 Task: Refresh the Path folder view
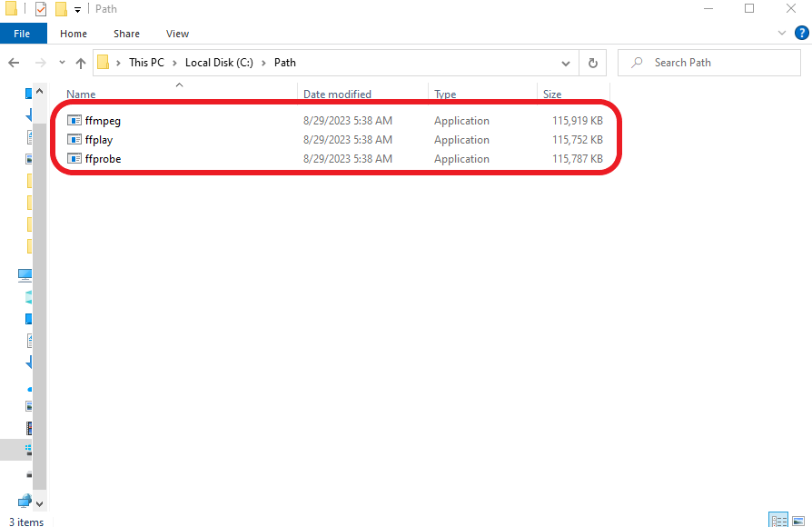(593, 64)
